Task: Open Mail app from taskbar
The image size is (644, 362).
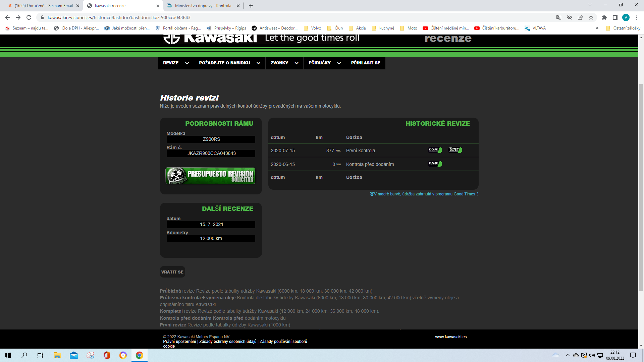Action: [73, 355]
